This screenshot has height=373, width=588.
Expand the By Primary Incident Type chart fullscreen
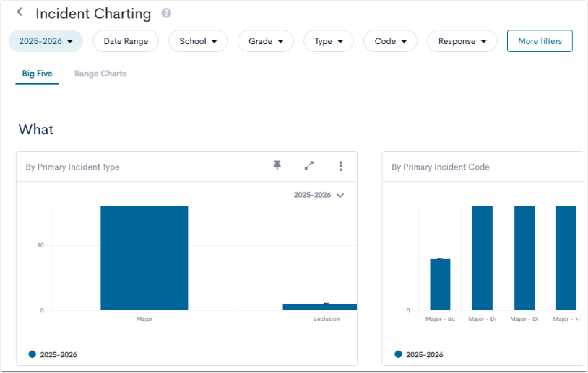[309, 165]
